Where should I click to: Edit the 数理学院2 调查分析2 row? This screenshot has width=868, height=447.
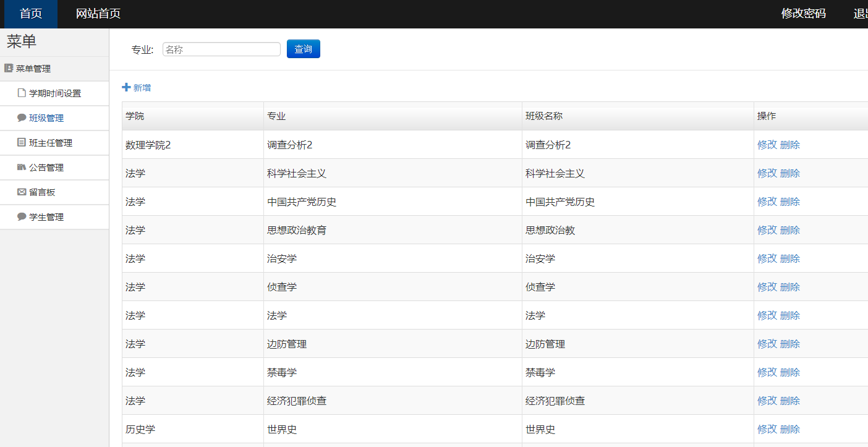click(767, 145)
